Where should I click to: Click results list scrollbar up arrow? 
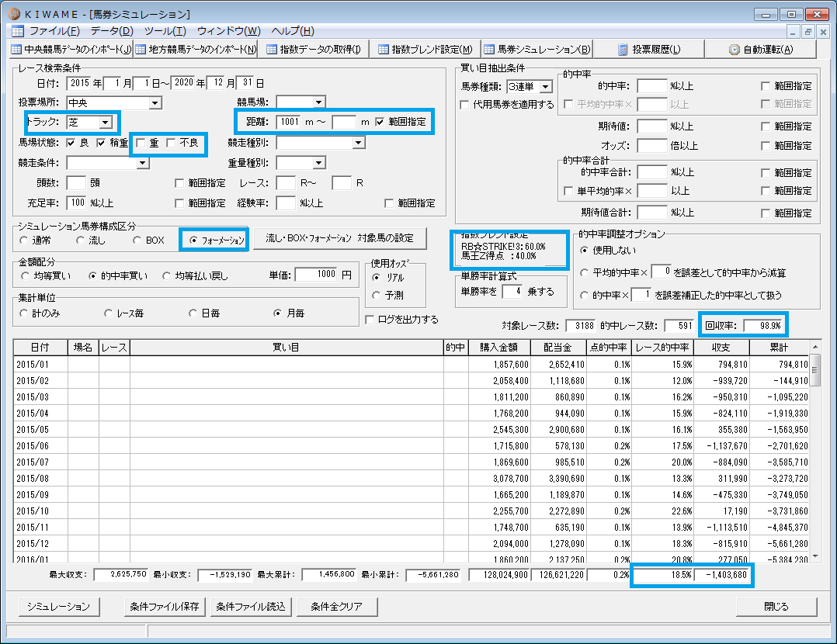815,347
